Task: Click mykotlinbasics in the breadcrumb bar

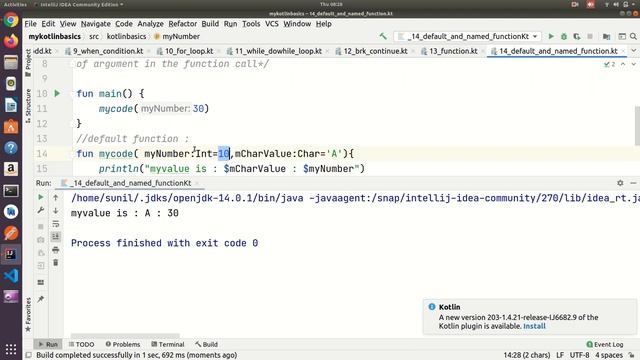Action: [55, 36]
